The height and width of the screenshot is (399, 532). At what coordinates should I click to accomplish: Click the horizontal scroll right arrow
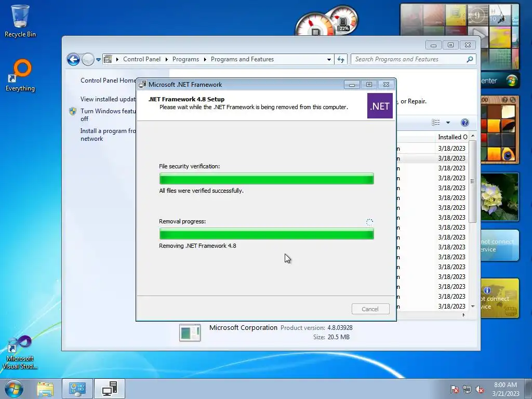tap(464, 315)
